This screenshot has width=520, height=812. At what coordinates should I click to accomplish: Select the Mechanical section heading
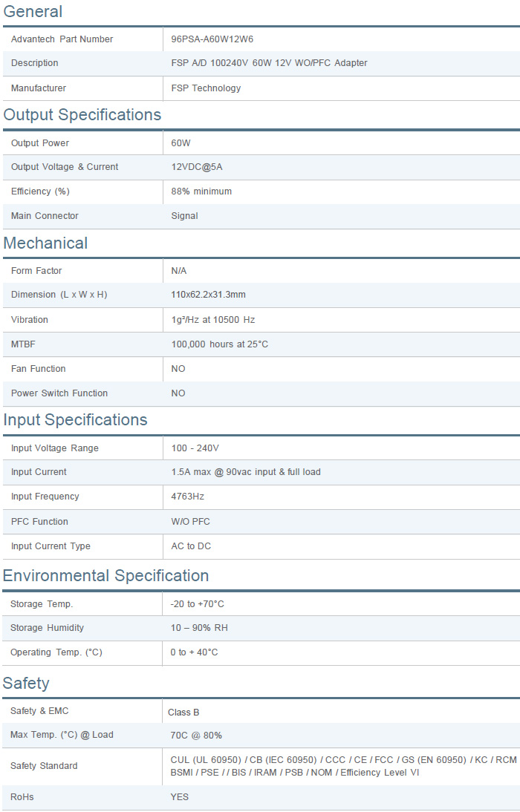point(45,243)
